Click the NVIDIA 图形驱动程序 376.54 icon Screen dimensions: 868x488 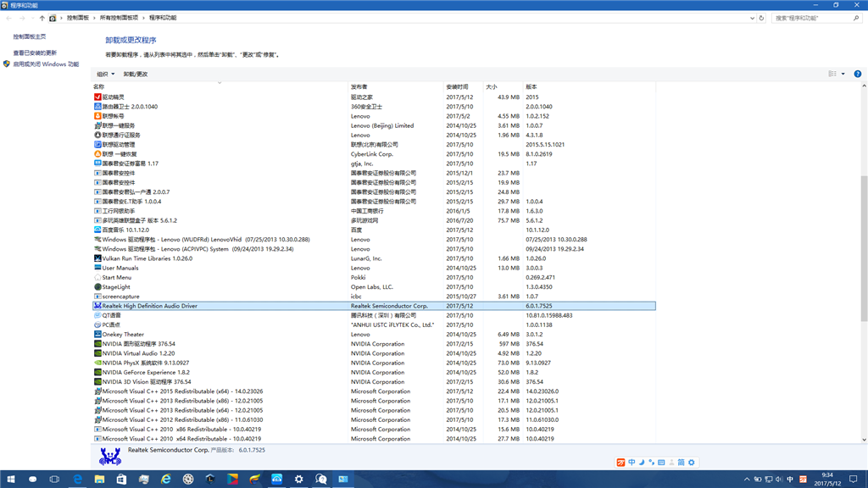[x=97, y=344]
